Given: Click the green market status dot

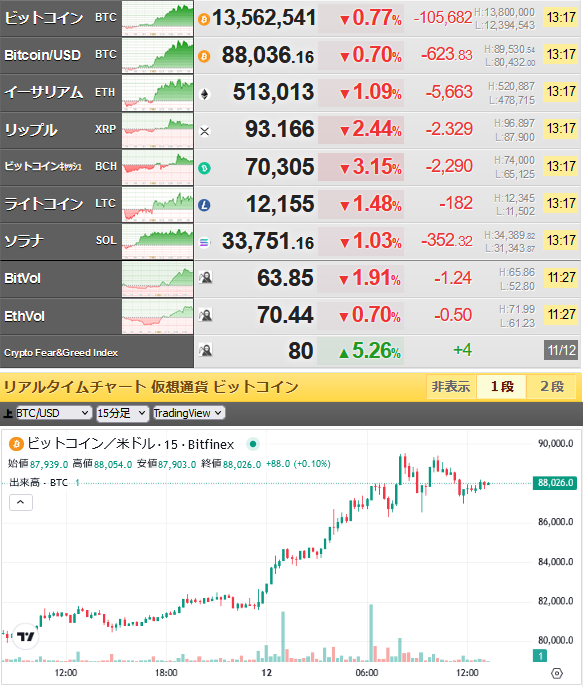Looking at the screenshot, I should click(x=253, y=444).
